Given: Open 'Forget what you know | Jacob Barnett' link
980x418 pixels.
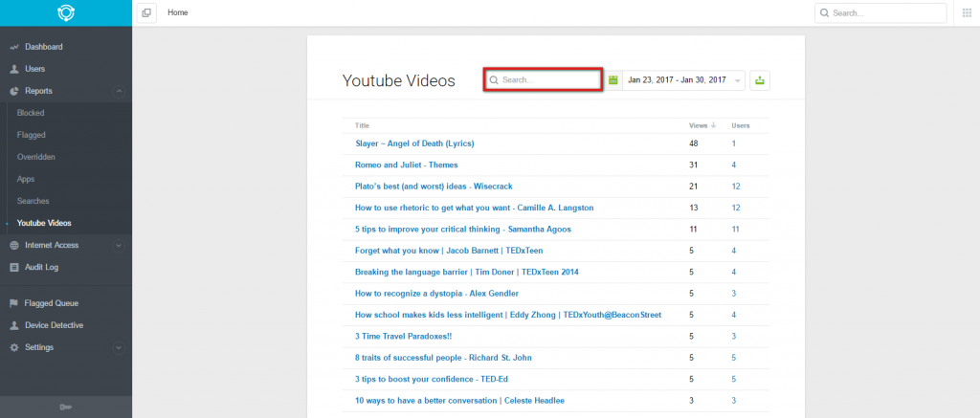Looking at the screenshot, I should pyautogui.click(x=449, y=251).
